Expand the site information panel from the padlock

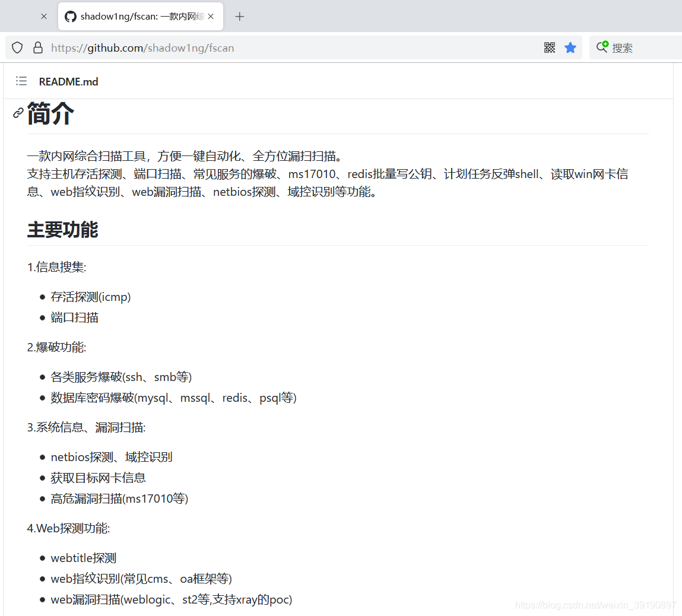pos(37,47)
